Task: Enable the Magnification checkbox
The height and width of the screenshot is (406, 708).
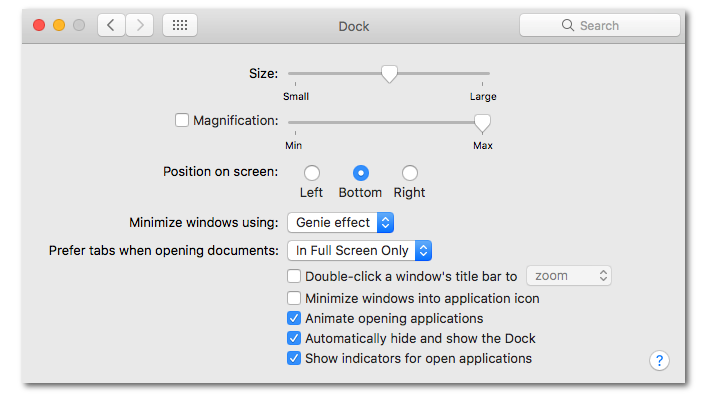Action: [182, 120]
